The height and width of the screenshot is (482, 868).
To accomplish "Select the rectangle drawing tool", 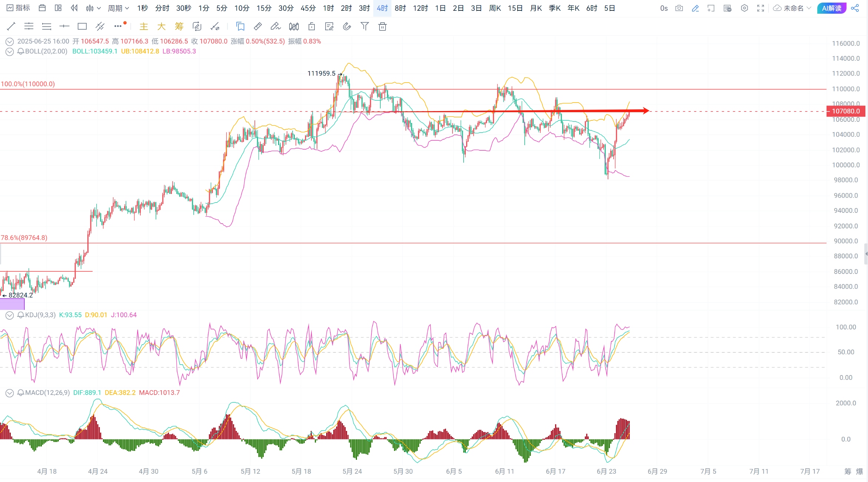I will point(82,26).
